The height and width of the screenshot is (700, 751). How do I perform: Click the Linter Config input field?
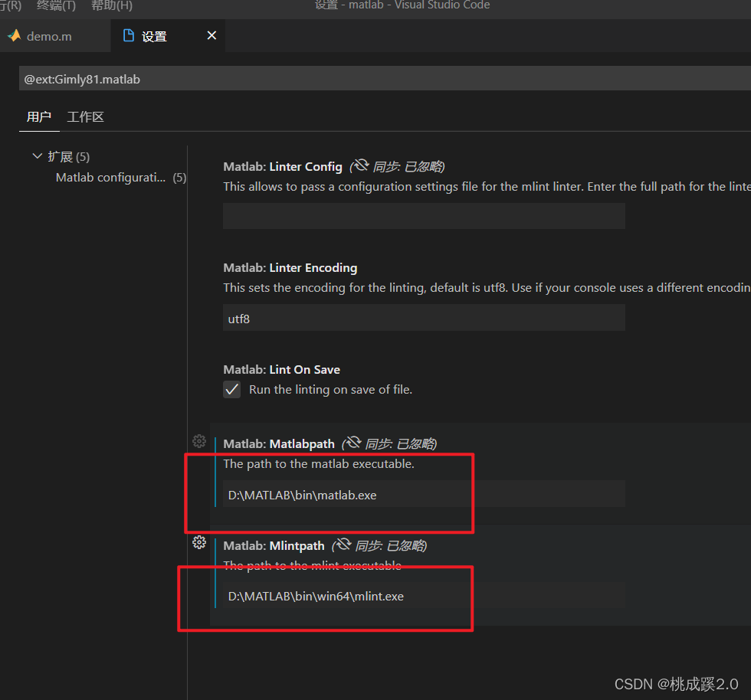pos(424,215)
